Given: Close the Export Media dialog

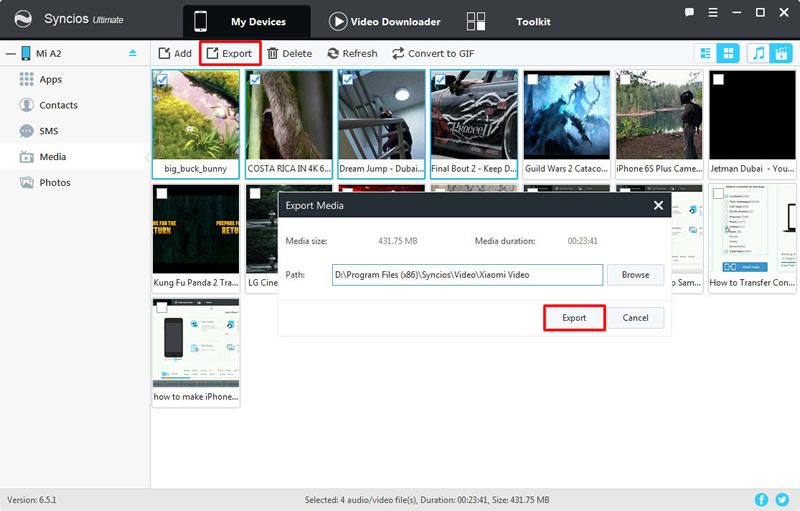Looking at the screenshot, I should click(x=658, y=205).
